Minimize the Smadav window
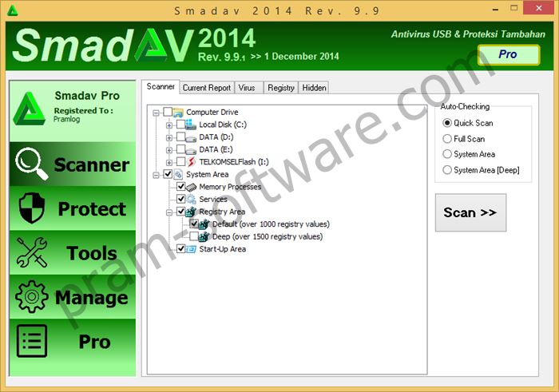 (x=495, y=10)
